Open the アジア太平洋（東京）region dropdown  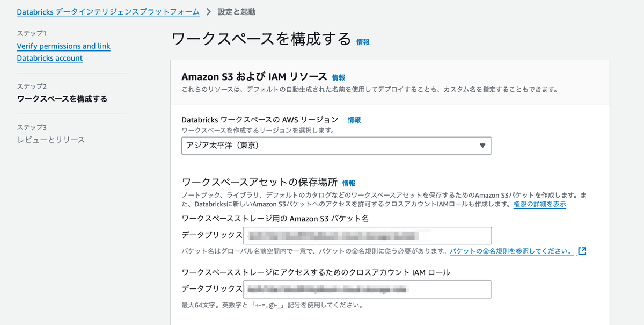click(336, 146)
